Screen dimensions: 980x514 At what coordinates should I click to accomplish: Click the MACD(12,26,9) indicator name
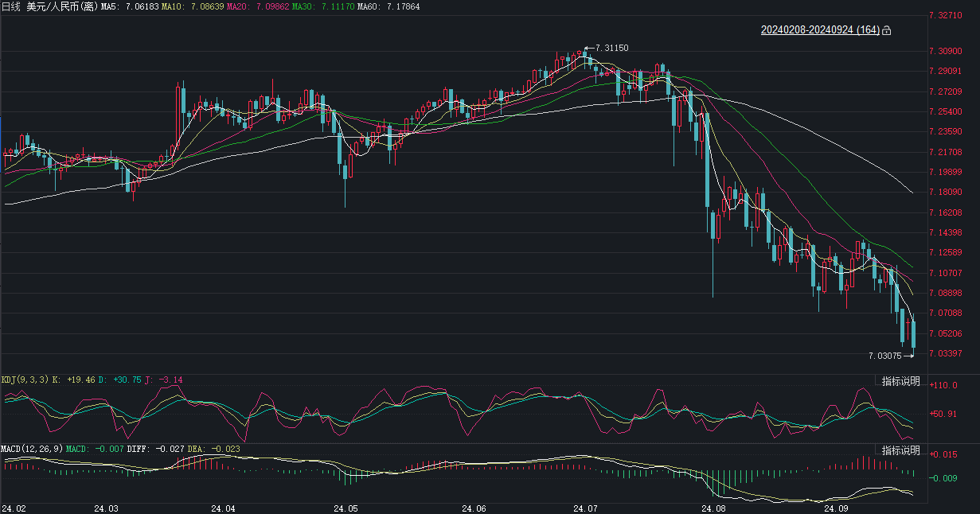tap(31, 450)
